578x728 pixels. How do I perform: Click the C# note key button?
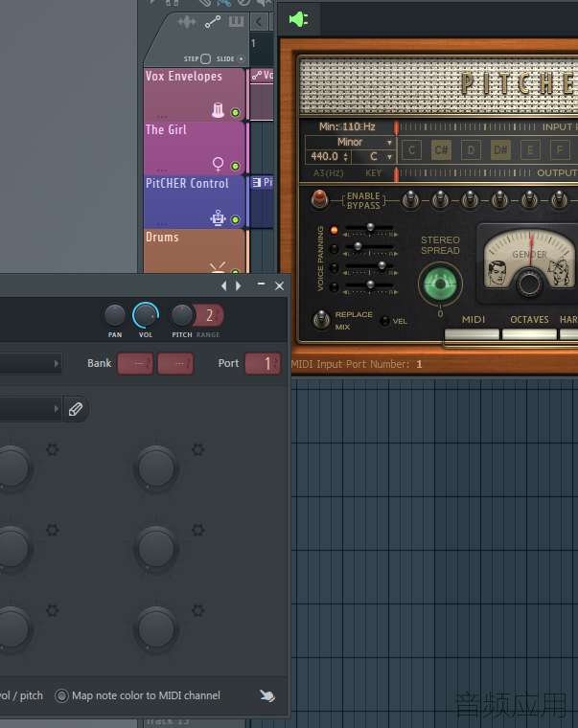pos(441,150)
